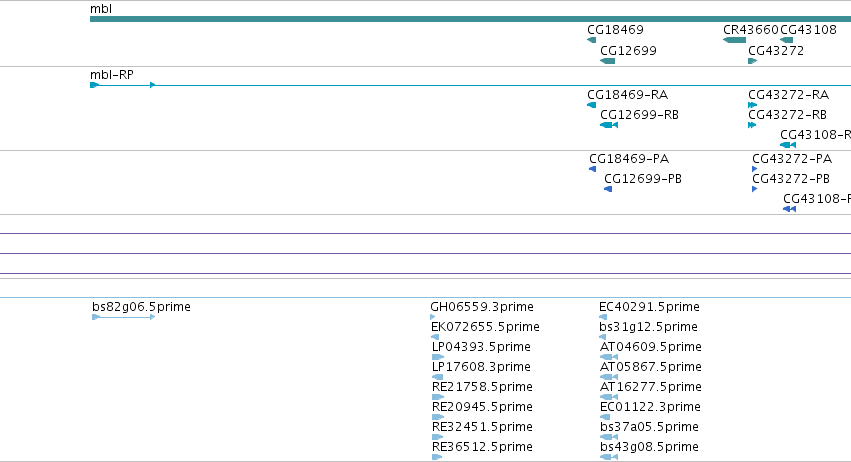Select the LP04393.5prime EST glyph
Screen dimensions: 851x462
[x=437, y=357]
